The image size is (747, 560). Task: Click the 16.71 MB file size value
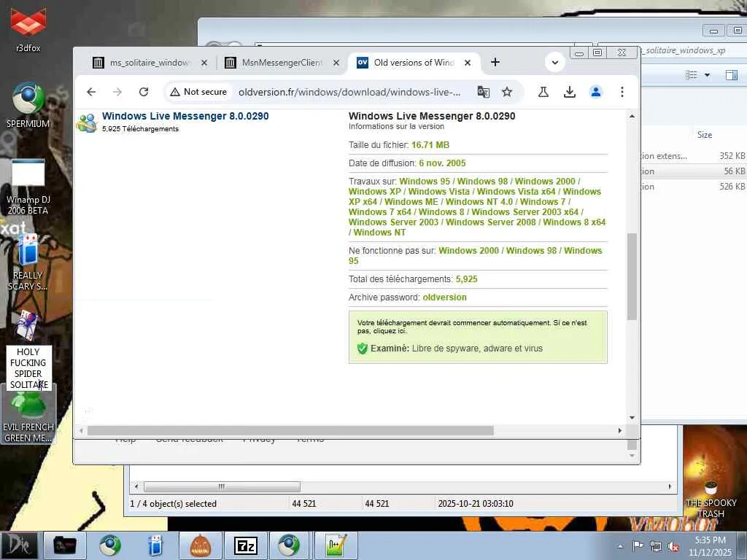(x=430, y=145)
